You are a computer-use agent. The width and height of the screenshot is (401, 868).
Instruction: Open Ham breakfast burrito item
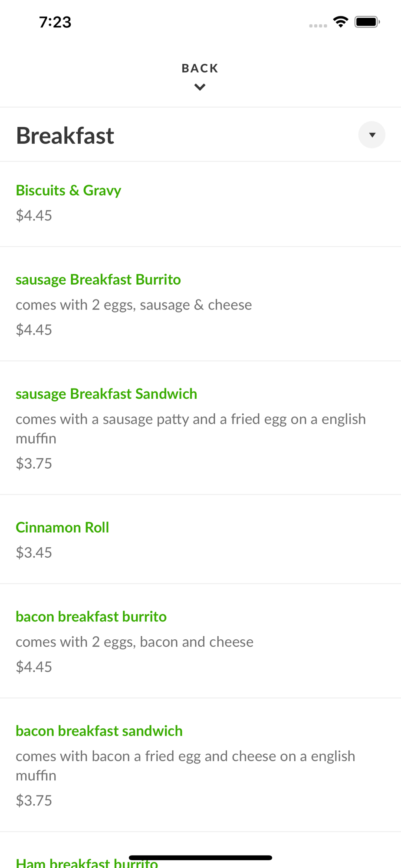(x=87, y=862)
